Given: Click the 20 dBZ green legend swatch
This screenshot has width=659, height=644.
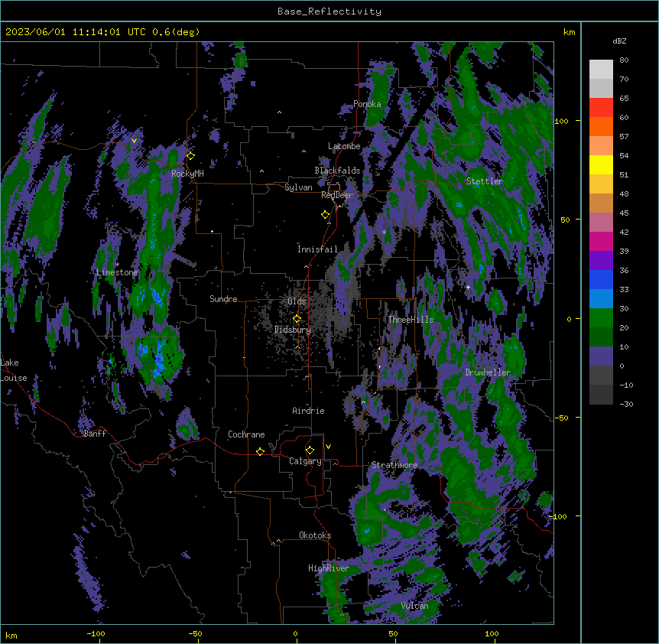Looking at the screenshot, I should (601, 318).
